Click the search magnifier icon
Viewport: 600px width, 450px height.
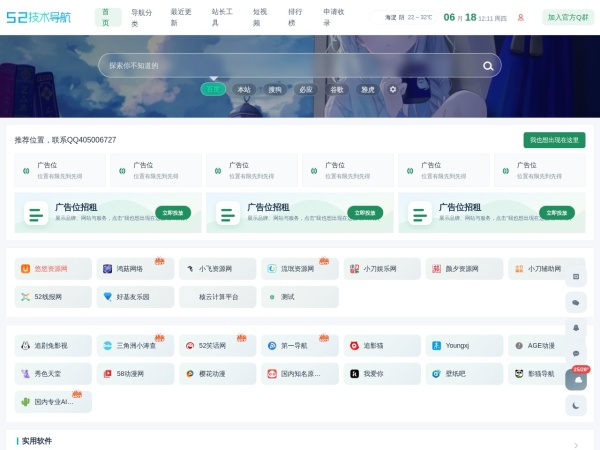pos(488,66)
